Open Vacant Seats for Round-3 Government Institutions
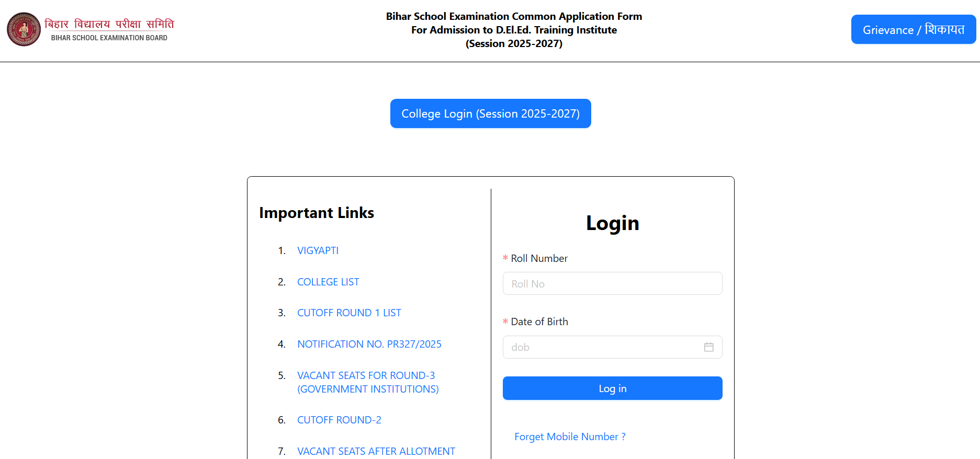Screen dimensions: 980x459 367,382
